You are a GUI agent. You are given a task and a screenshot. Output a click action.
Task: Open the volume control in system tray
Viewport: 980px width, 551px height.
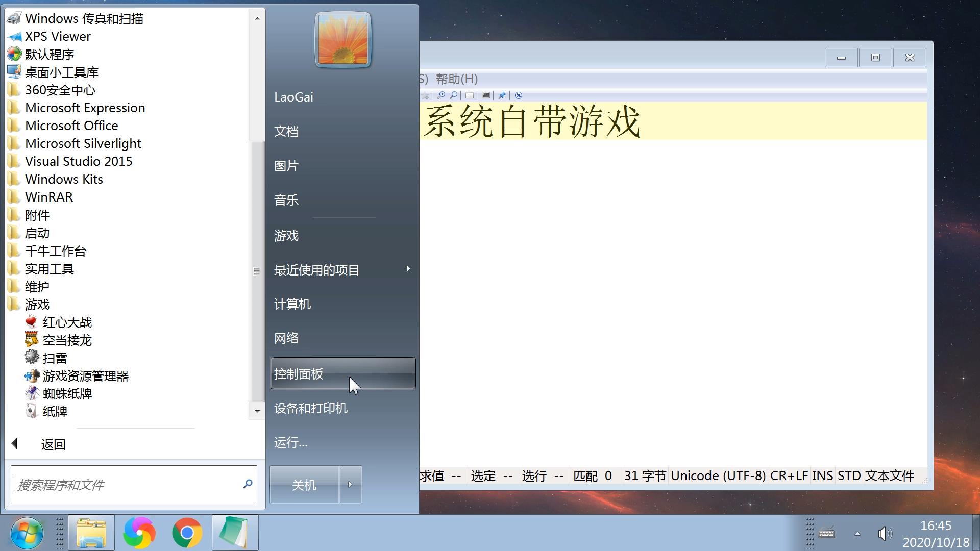pos(885,534)
